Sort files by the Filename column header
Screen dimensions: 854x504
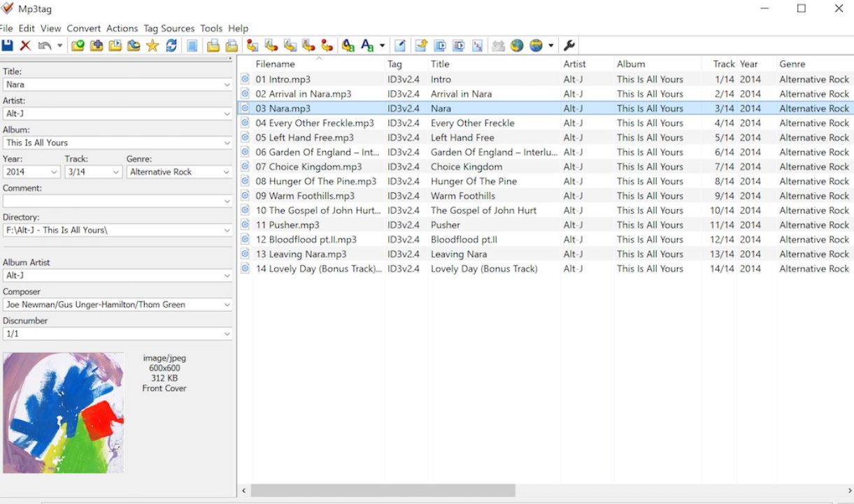point(275,64)
